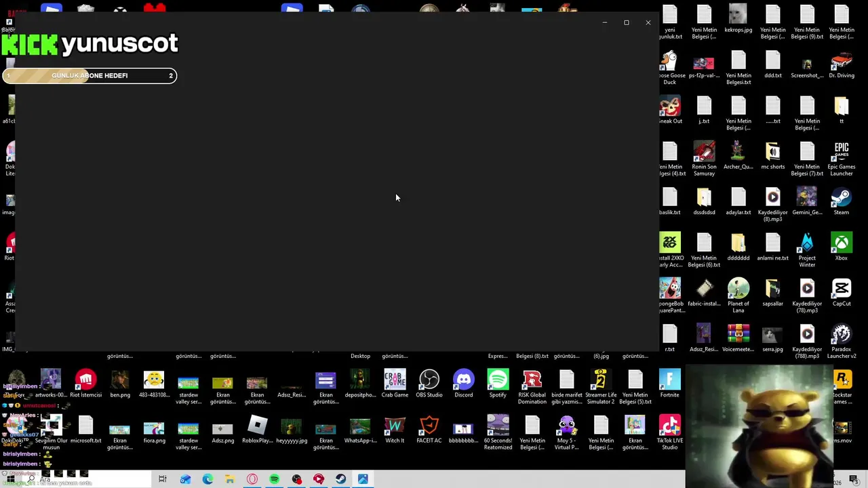Select Yeni Metin Belgesi (9).txt
Image resolution: width=868 pixels, height=488 pixels.
(807, 22)
